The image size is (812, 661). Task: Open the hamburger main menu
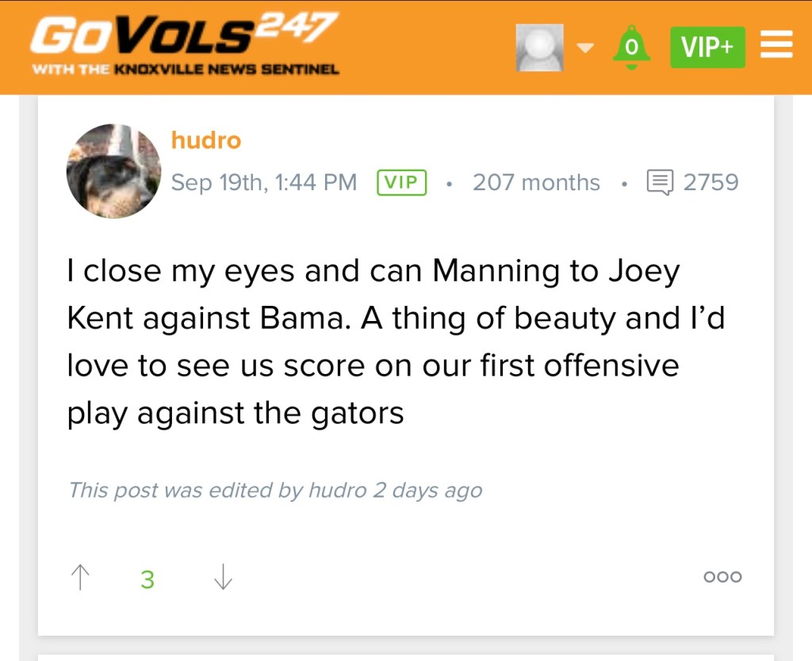tap(777, 46)
